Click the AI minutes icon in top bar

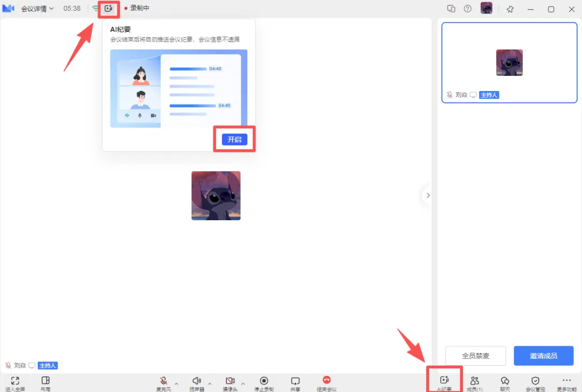[x=108, y=9]
